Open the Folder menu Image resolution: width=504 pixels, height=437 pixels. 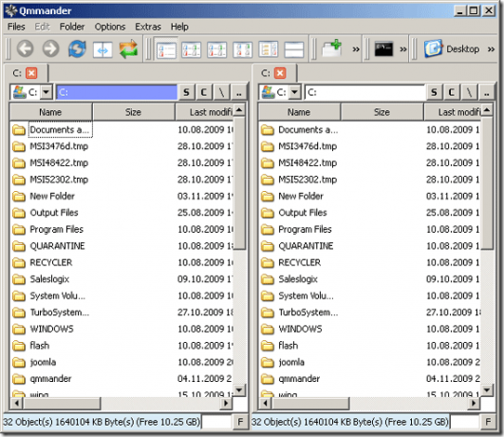(72, 27)
